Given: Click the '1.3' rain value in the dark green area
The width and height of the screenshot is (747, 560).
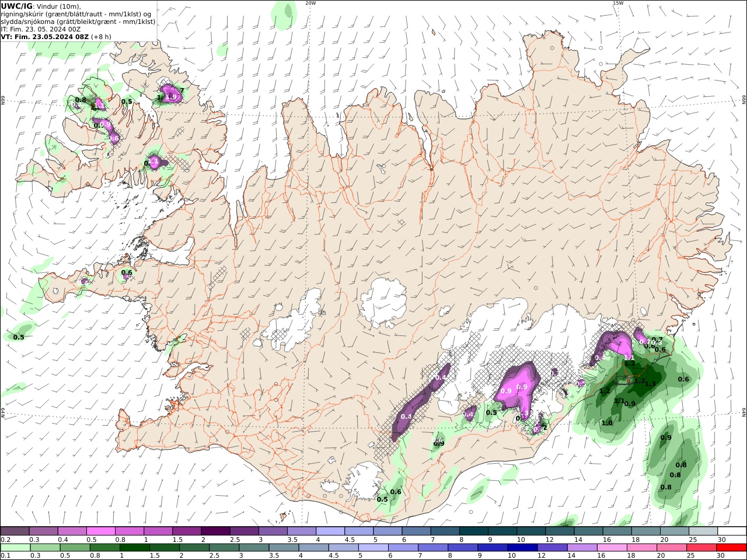Looking at the screenshot, I should pos(650,383).
